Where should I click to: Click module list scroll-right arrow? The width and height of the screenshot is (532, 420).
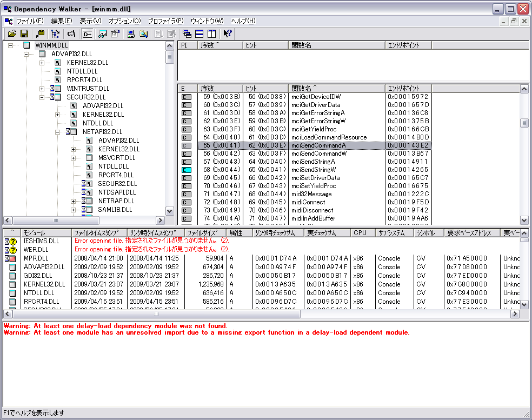pos(515,314)
